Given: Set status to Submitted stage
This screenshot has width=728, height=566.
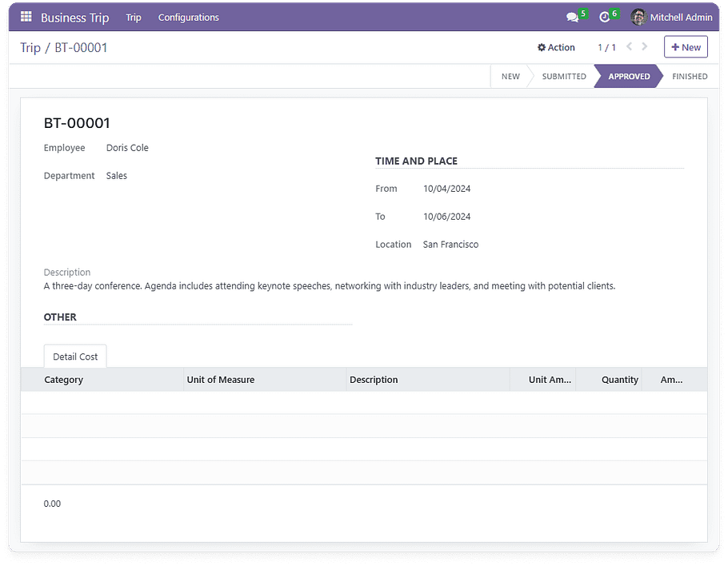Looking at the screenshot, I should point(564,77).
